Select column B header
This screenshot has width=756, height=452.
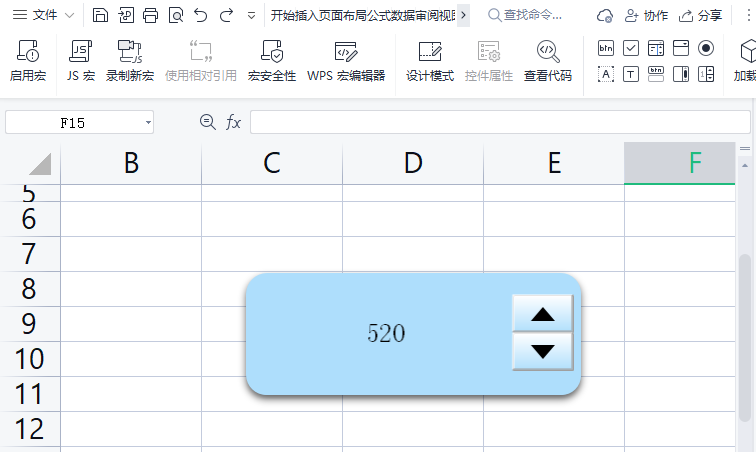(131, 163)
